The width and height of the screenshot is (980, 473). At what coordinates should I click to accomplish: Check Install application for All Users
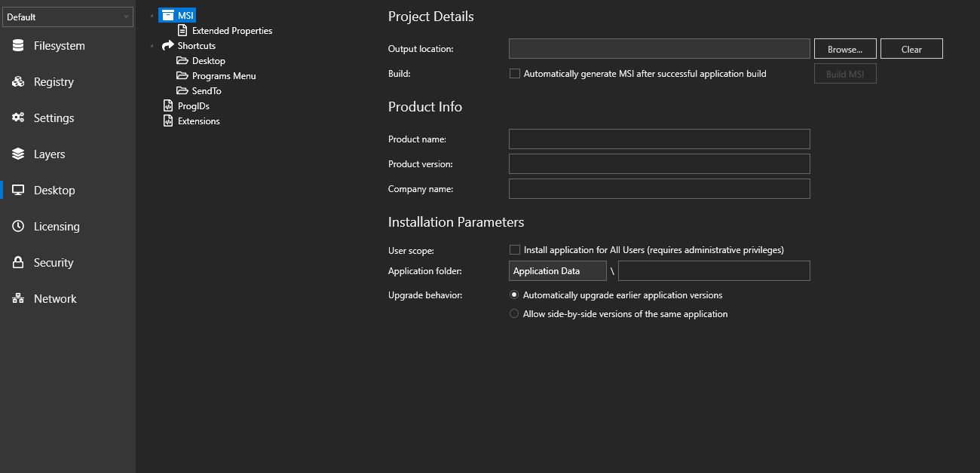(515, 250)
